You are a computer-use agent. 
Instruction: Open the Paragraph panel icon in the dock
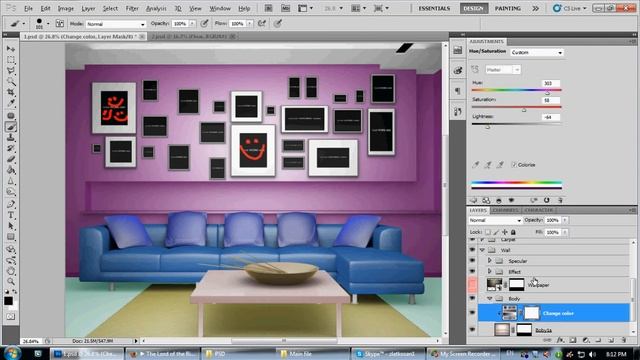coord(458,91)
